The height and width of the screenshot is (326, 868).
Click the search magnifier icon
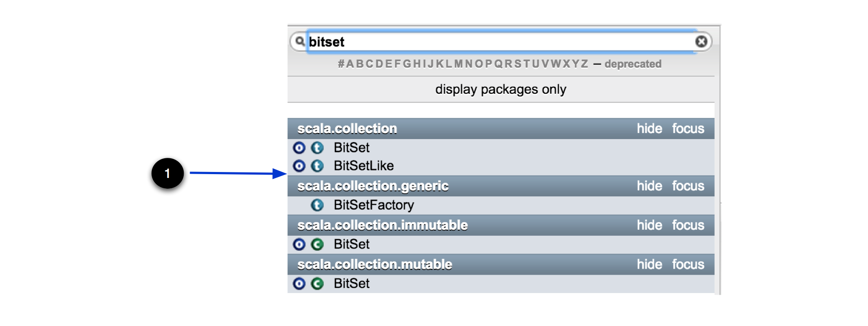(300, 41)
